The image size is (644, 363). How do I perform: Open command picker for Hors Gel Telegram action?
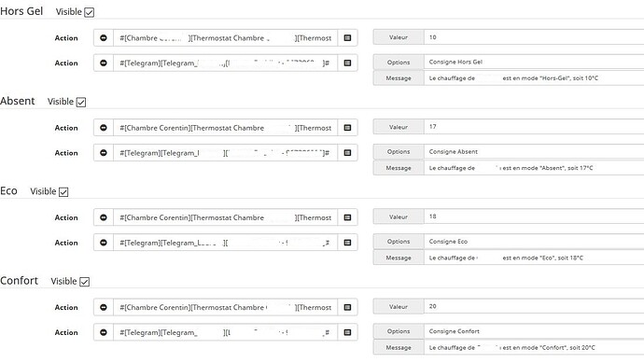point(347,63)
